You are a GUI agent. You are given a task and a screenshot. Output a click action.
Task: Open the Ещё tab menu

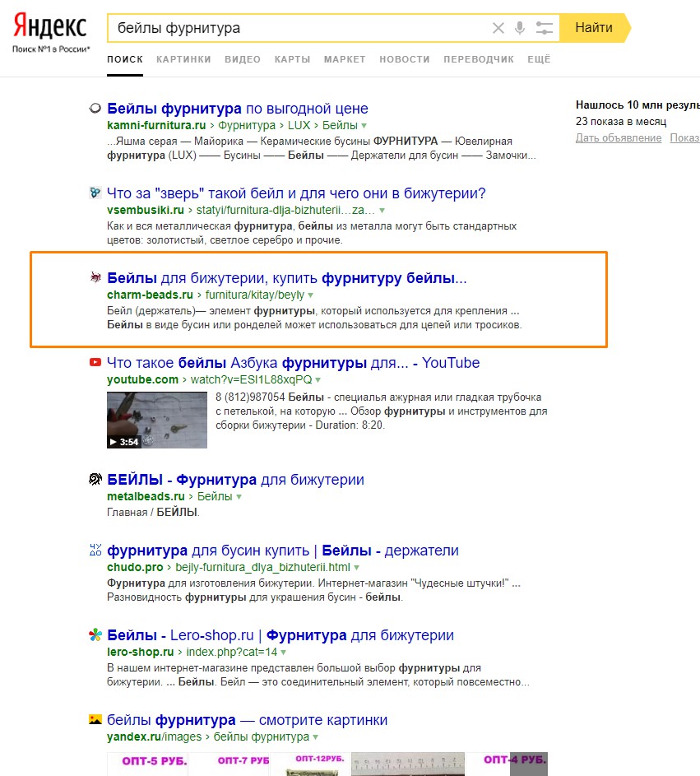[539, 59]
